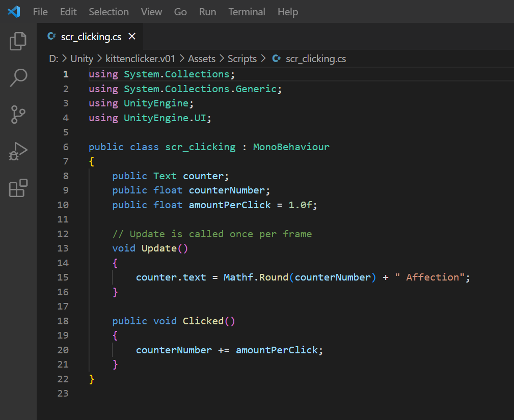This screenshot has width=514, height=420.
Task: Close the scr_clicking.cs editor tab
Action: (132, 36)
